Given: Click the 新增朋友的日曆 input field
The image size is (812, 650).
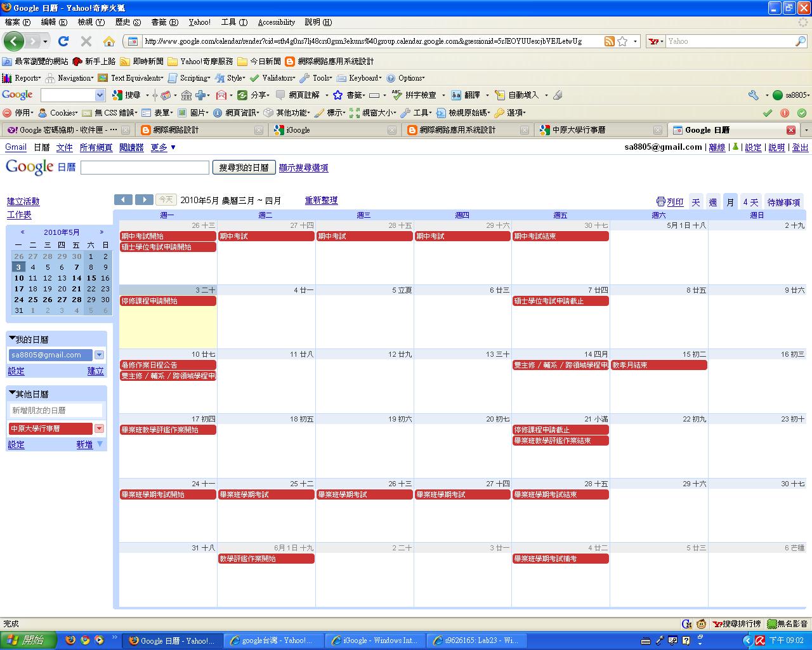Looking at the screenshot, I should pos(56,411).
